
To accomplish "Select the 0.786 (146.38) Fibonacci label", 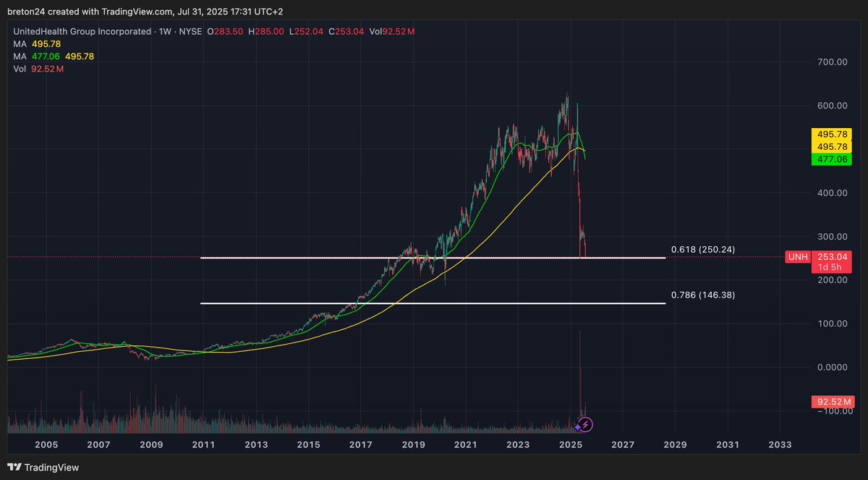I will coord(702,295).
